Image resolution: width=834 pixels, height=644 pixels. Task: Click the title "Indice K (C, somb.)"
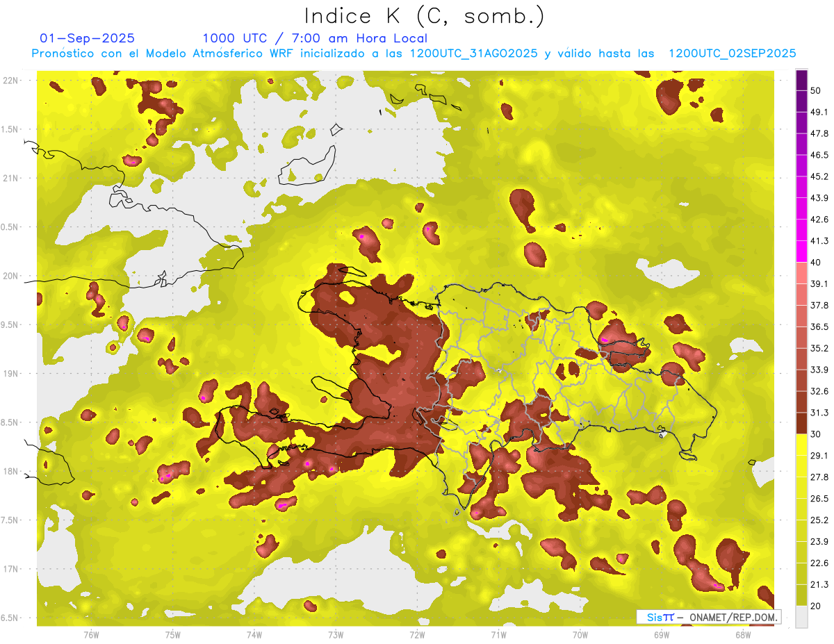click(424, 16)
